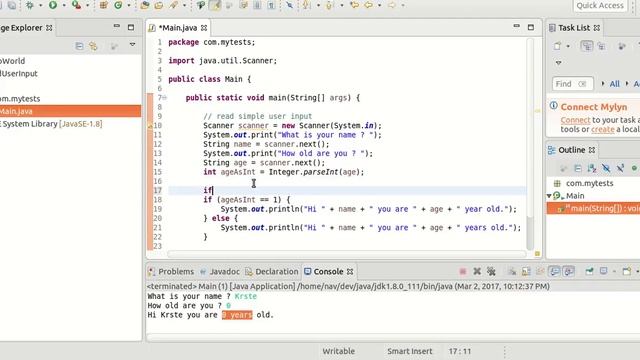
Task: Open Task List view menu triangle
Action: pos(558,63)
